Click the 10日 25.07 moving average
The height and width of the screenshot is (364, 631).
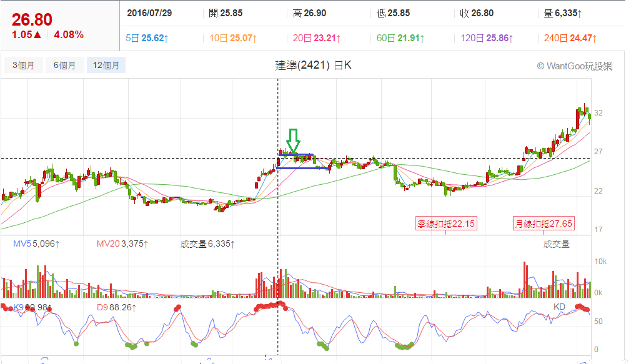pyautogui.click(x=233, y=38)
